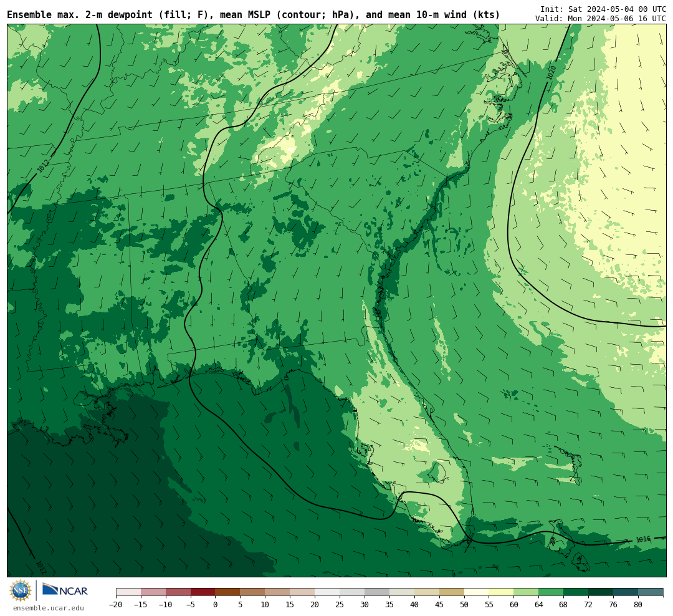The height and width of the screenshot is (616, 673).
Task: Pick the 50 to 55 cream colorbar swatch
Action: [477, 592]
